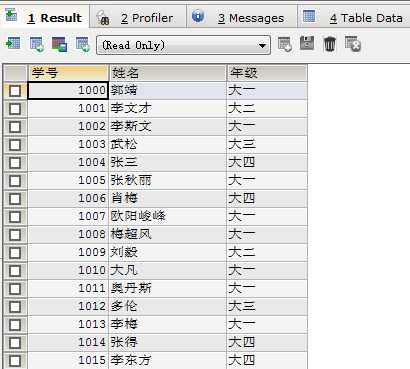Viewport: 410px width, 369px height.
Task: Tick the checkbox for row 1002
Action: tap(15, 127)
